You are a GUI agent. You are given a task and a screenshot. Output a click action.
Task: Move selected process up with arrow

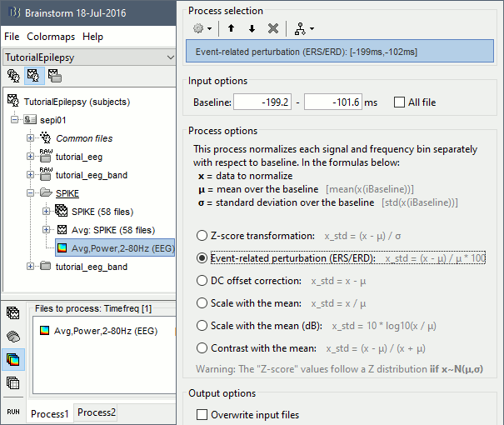point(232,28)
